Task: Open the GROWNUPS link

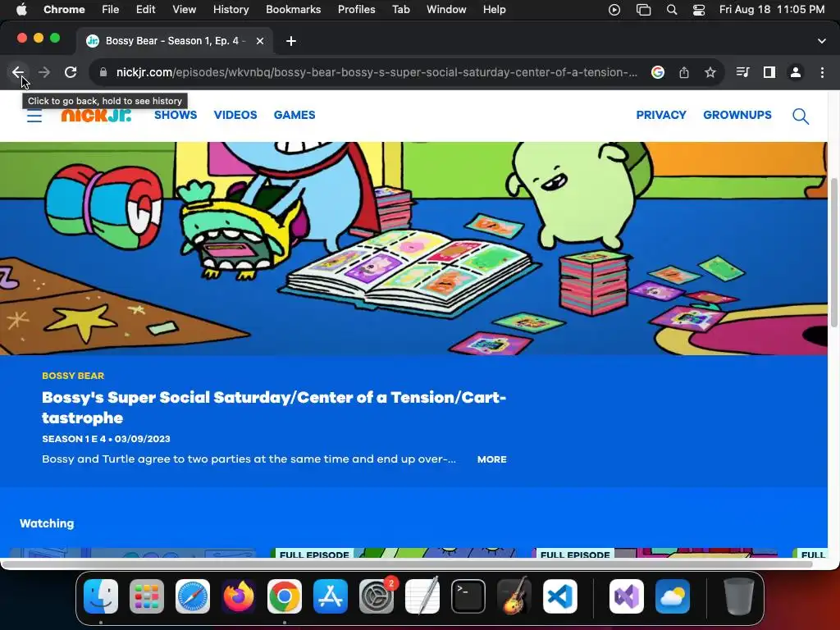Action: coord(737,115)
